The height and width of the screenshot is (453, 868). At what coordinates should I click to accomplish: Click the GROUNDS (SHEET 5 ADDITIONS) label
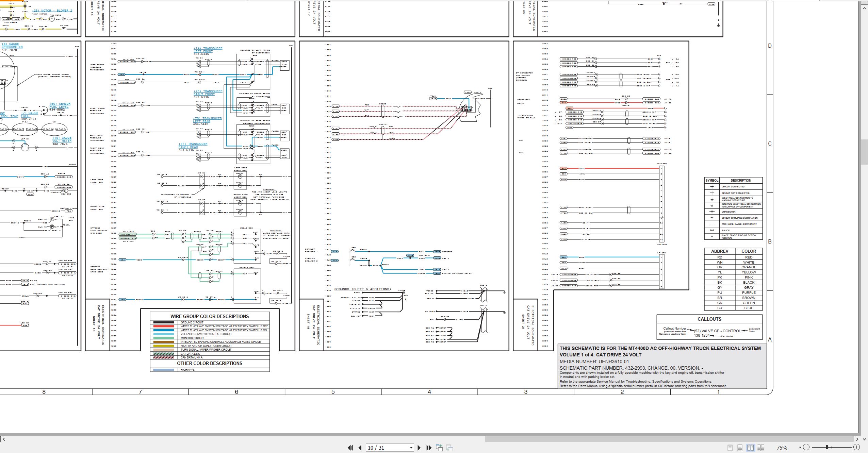pyautogui.click(x=362, y=289)
